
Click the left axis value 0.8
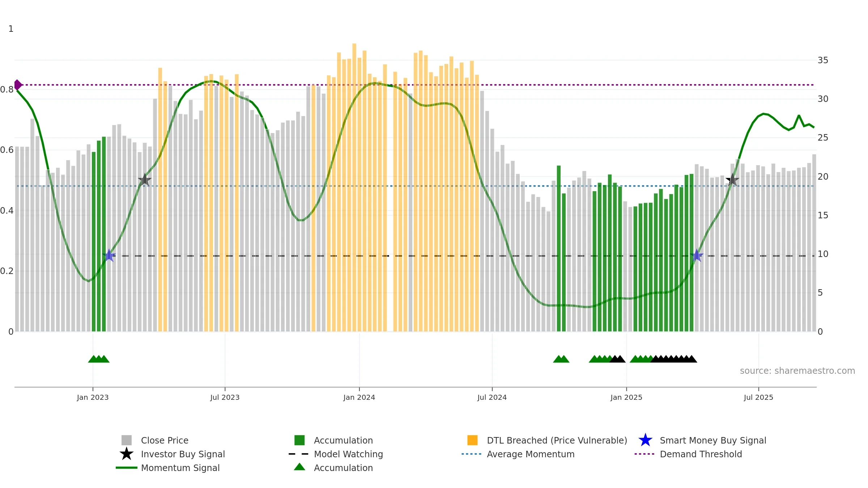[7, 89]
